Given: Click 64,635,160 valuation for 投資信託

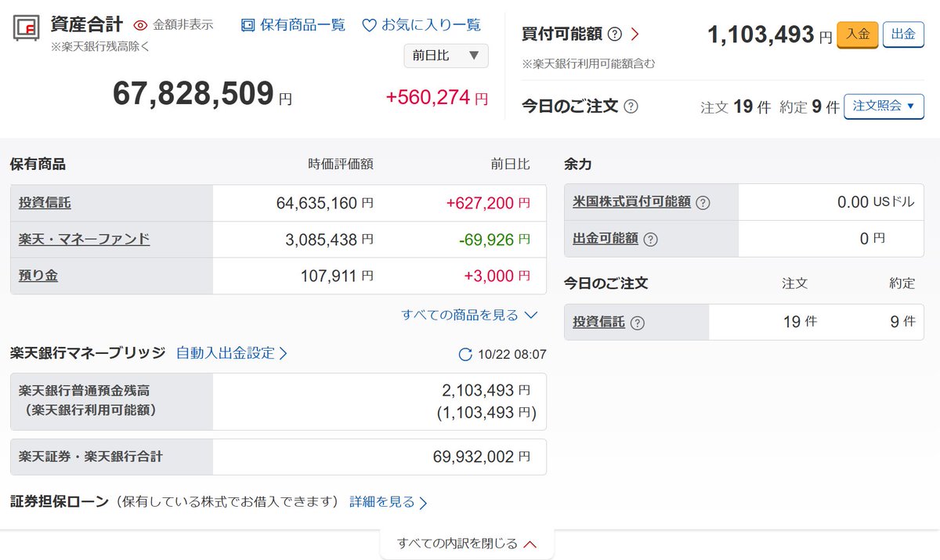Looking at the screenshot, I should (x=317, y=203).
